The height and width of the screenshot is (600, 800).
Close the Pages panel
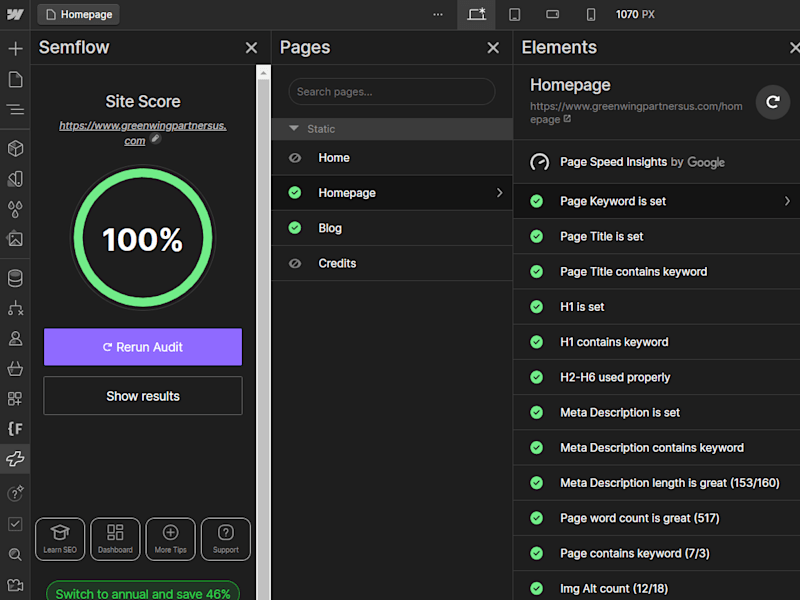click(x=493, y=48)
